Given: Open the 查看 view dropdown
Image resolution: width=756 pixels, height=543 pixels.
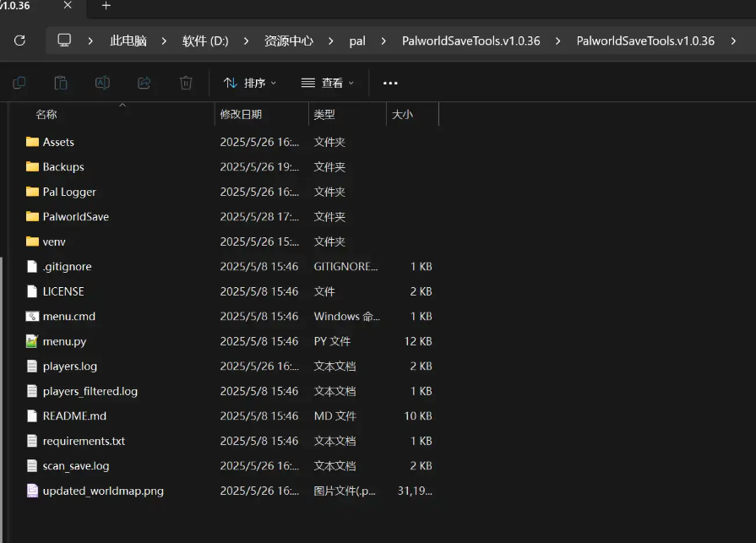Looking at the screenshot, I should click(x=328, y=83).
